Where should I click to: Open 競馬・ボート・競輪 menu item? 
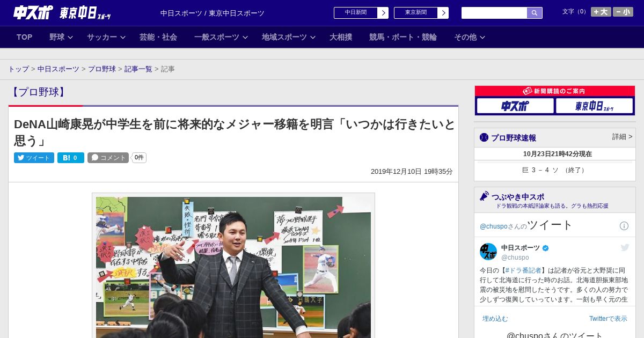point(403,37)
